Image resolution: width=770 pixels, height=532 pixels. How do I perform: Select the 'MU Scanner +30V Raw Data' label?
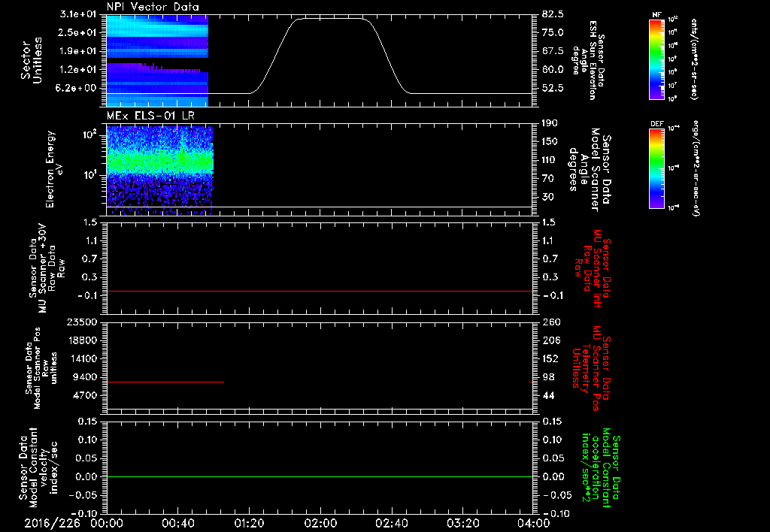click(x=47, y=268)
